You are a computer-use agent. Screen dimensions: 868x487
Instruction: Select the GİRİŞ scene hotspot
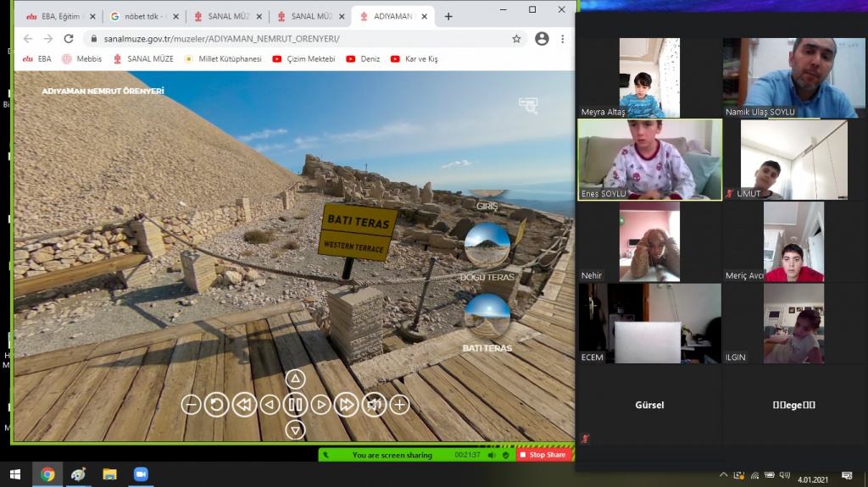tap(487, 205)
